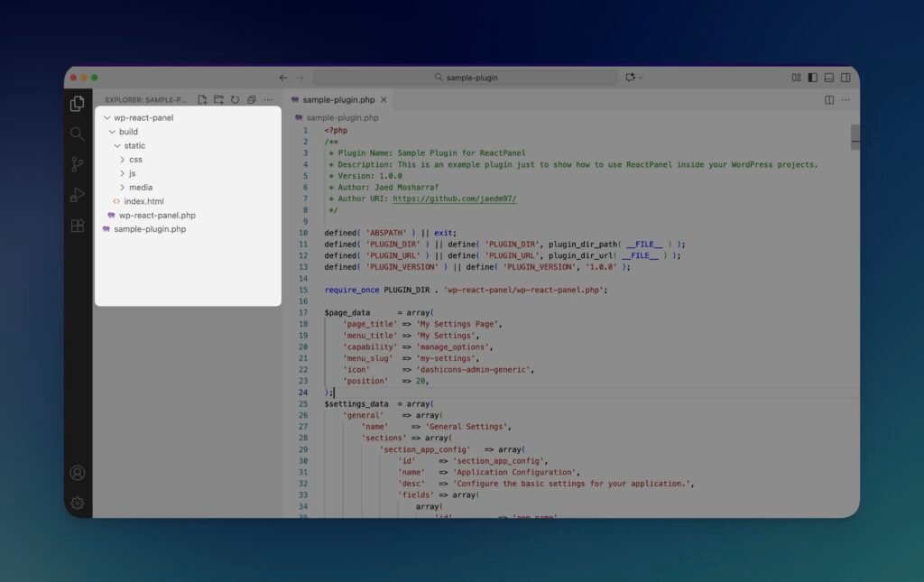Click the github.com/jaedm97 Author URI link
This screenshot has width=924, height=582.
454,199
